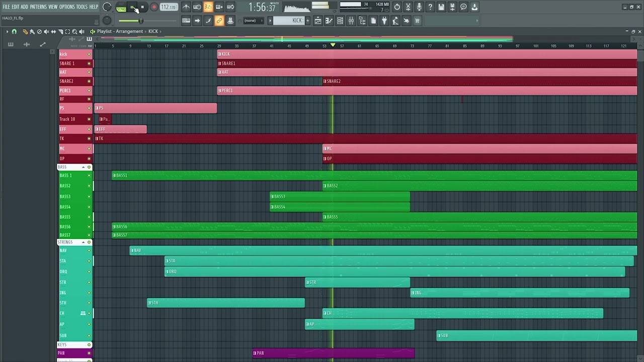644x362 pixels.
Task: Click the tempo display 112.170
Action: pyautogui.click(x=169, y=7)
